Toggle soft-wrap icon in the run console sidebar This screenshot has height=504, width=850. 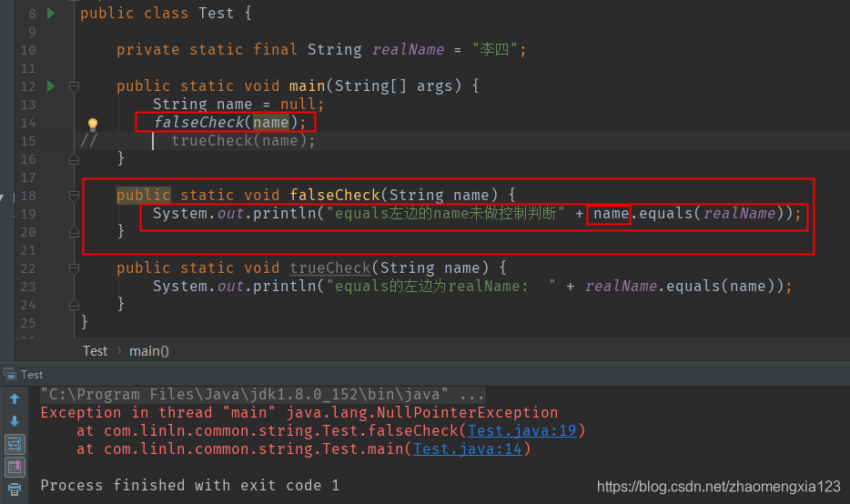point(15,444)
